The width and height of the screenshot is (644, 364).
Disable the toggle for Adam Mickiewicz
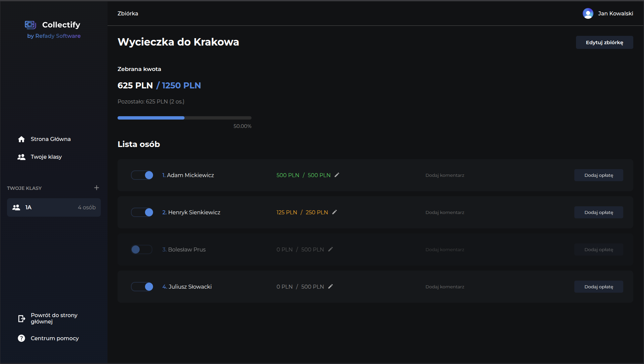142,175
